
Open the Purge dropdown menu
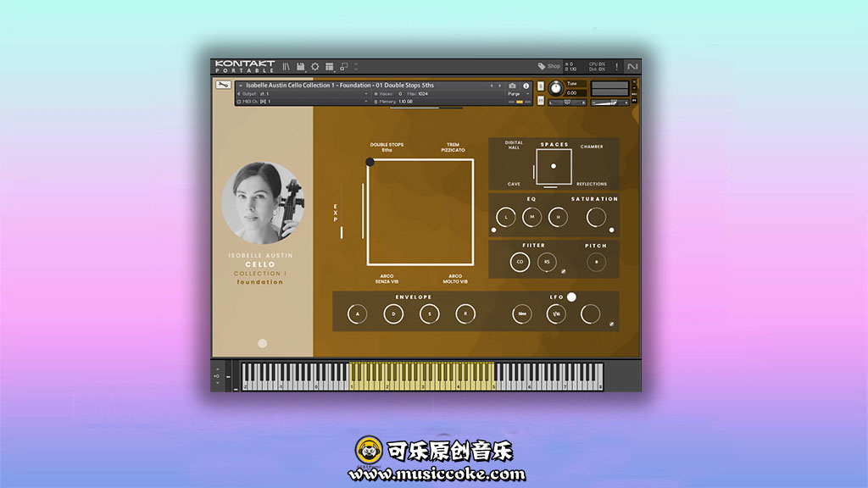[x=519, y=94]
